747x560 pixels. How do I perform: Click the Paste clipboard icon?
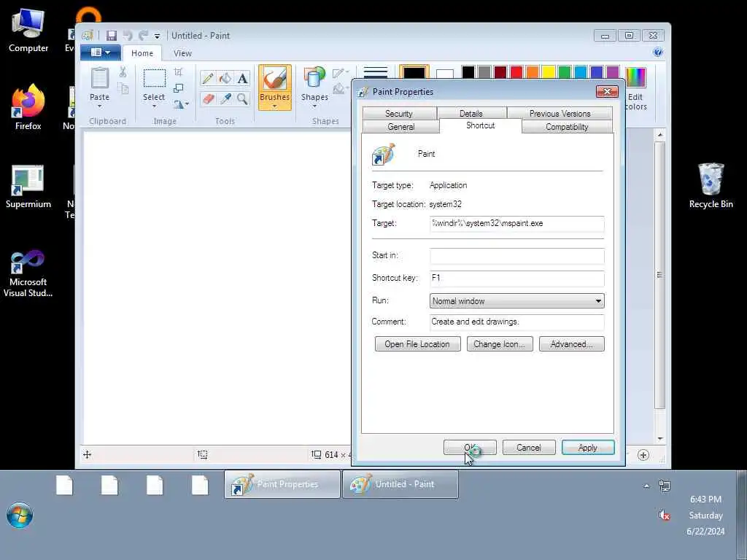(x=99, y=77)
